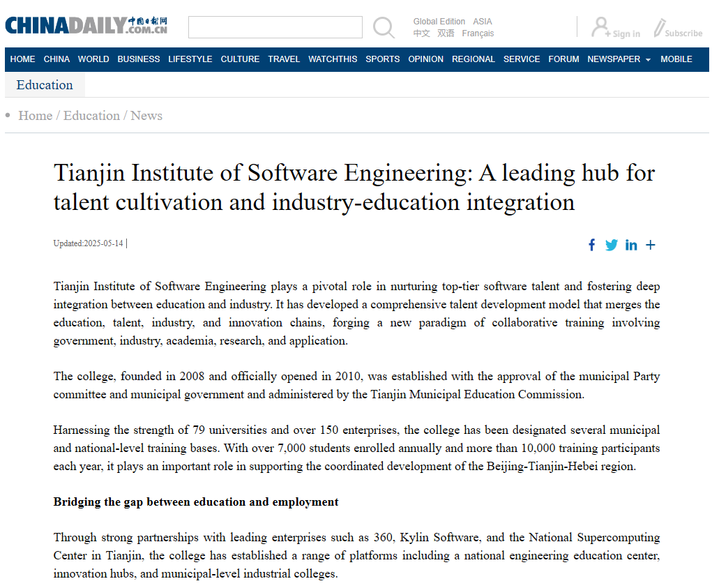712x588 pixels.
Task: Click the magnifying glass search icon
Action: (384, 27)
